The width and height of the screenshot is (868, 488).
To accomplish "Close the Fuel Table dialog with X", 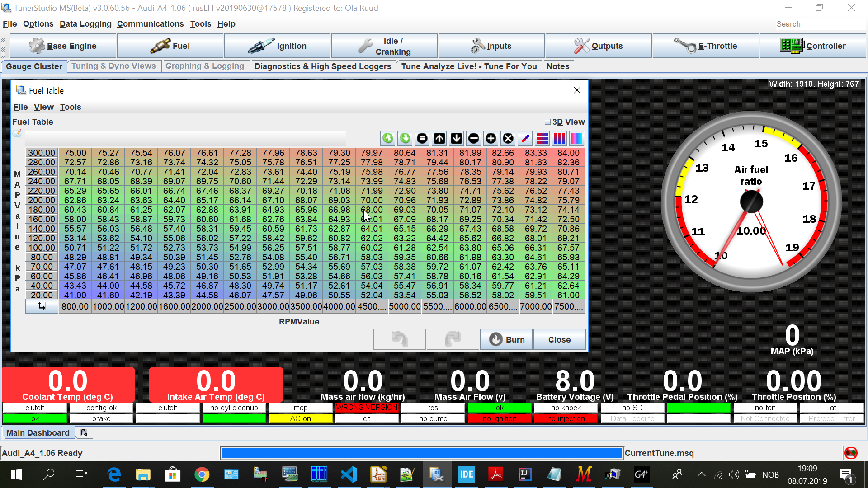I will pyautogui.click(x=577, y=90).
